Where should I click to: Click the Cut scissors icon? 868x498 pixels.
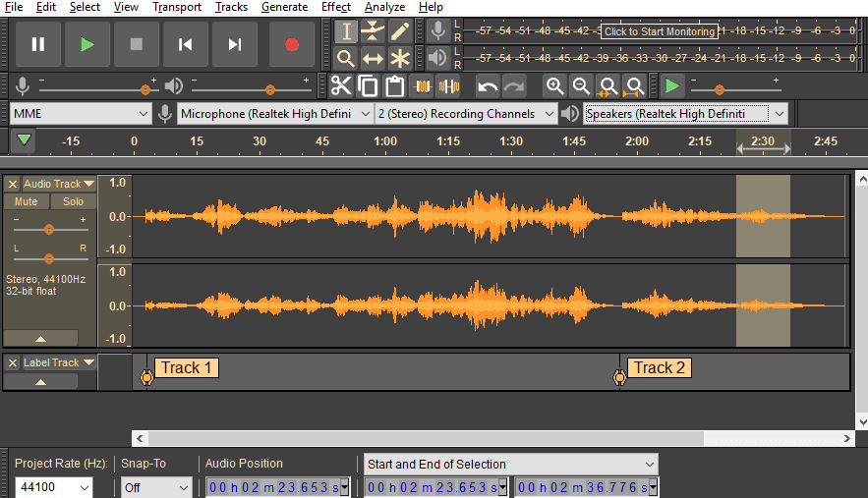tap(341, 86)
